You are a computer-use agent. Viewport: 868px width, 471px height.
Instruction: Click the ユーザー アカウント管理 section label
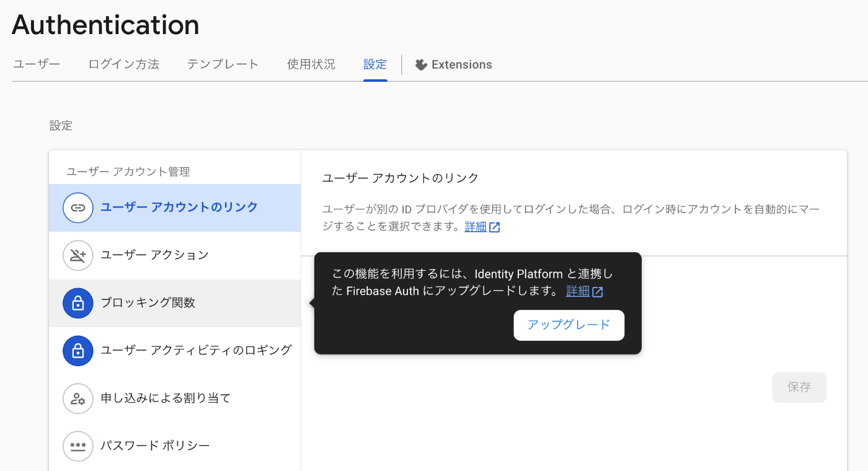[x=128, y=172]
